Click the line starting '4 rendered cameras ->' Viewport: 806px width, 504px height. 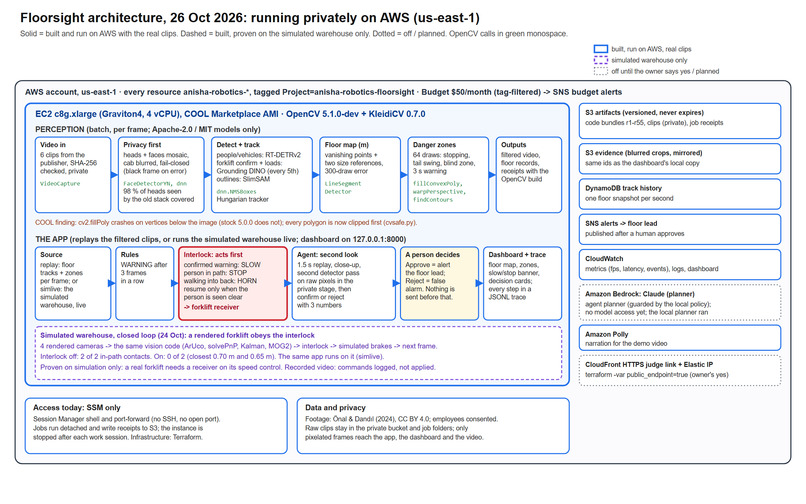[239, 346]
